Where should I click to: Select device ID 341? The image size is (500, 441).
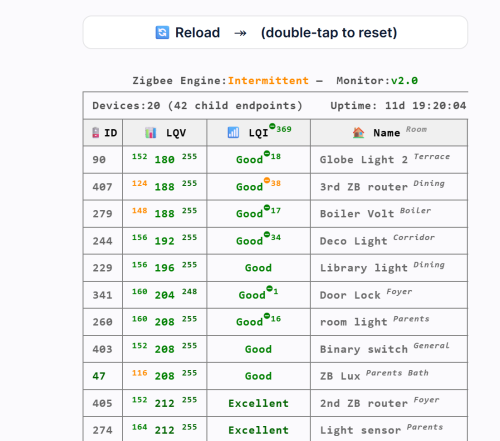pos(102,295)
